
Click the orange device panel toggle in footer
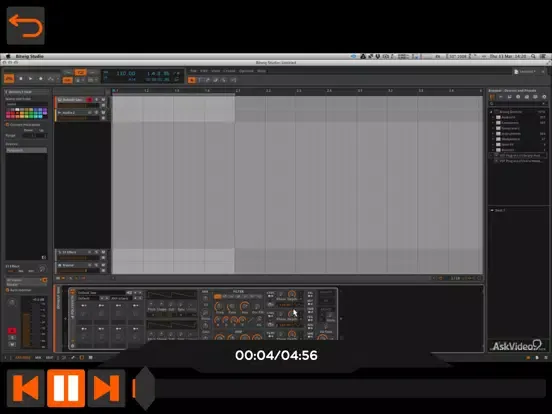tap(82, 358)
